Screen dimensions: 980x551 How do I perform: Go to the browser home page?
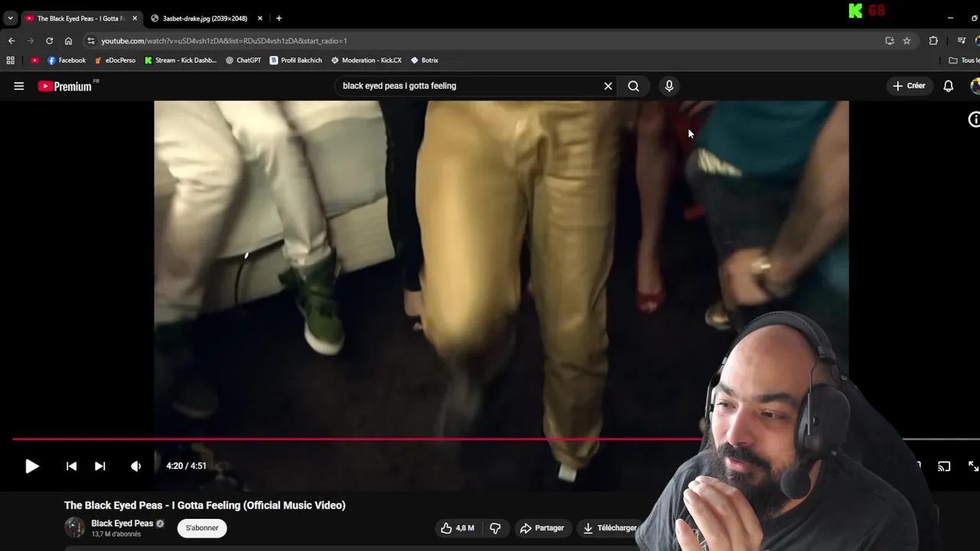point(68,41)
